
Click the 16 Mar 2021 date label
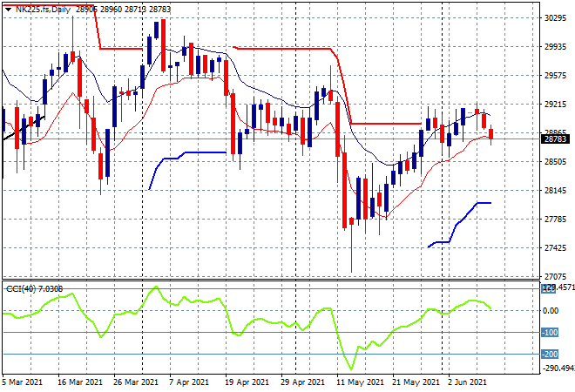pyautogui.click(x=80, y=382)
